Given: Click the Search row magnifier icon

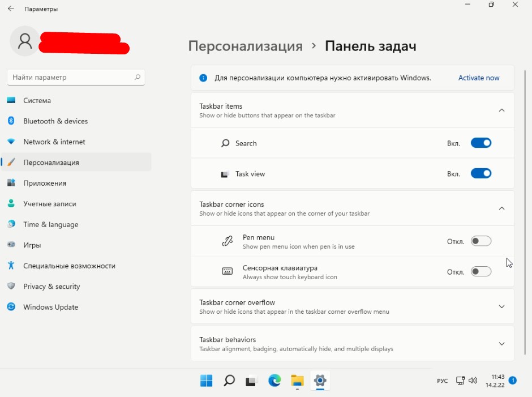Looking at the screenshot, I should 225,143.
